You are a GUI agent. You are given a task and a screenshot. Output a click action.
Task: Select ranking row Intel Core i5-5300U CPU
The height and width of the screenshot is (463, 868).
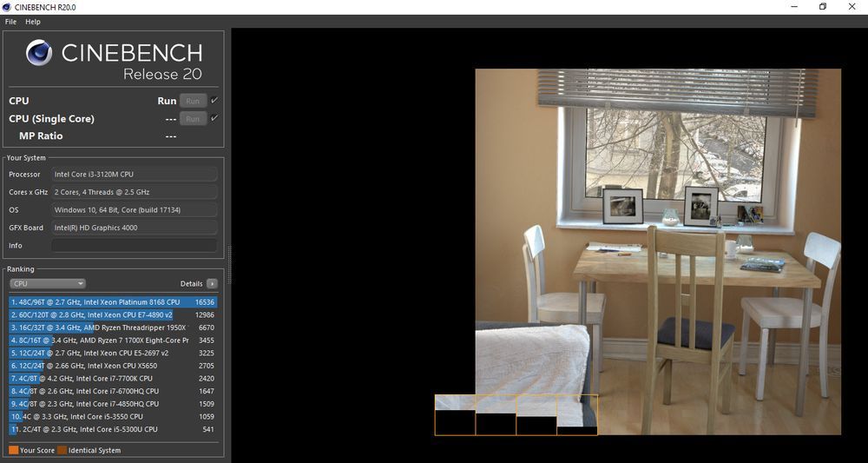tap(113, 430)
